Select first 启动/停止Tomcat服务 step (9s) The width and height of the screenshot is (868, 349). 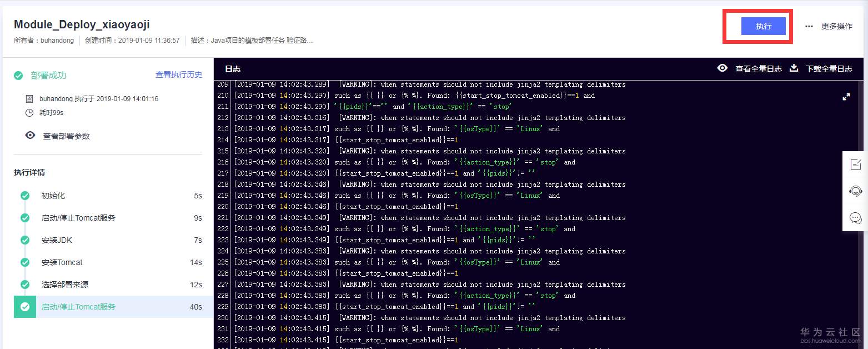78,218
